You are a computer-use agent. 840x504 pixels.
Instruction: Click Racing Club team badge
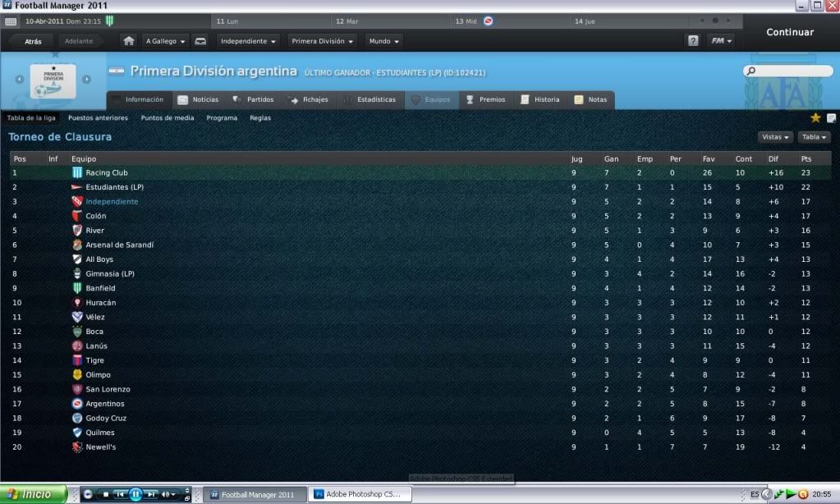click(x=77, y=172)
